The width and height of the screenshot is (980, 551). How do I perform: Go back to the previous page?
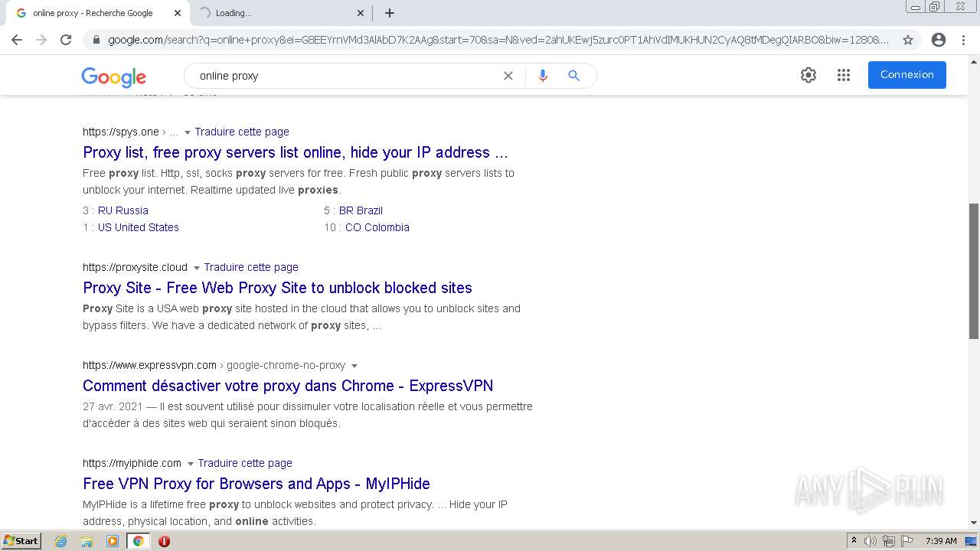click(x=17, y=40)
